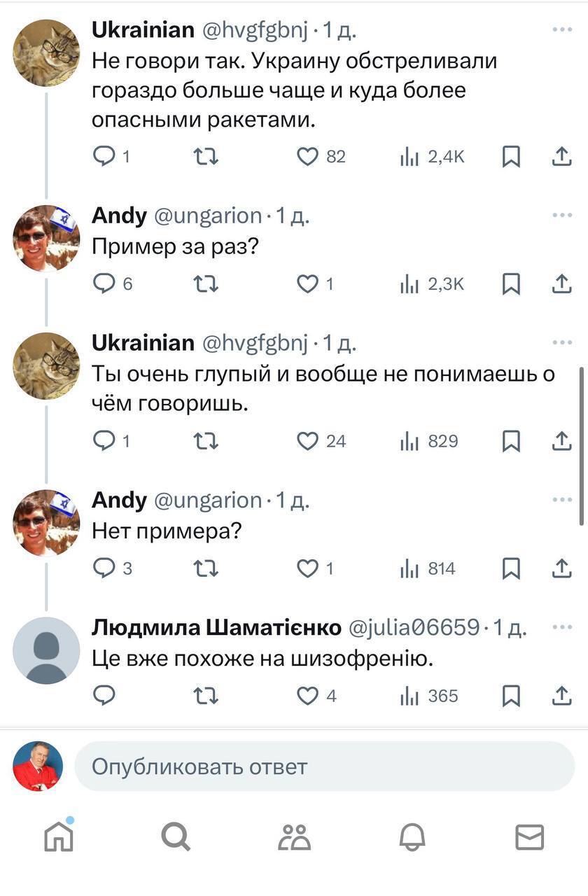This screenshot has width=588, height=896.
Task: Expand more menu on Людмила Шаматієнко's tweet
Action: point(562,627)
